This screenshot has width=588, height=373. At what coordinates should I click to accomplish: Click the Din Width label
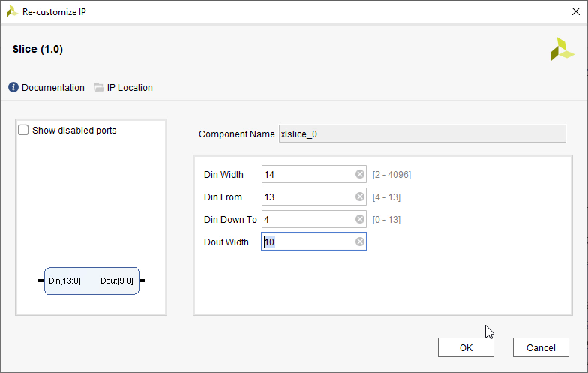(223, 174)
